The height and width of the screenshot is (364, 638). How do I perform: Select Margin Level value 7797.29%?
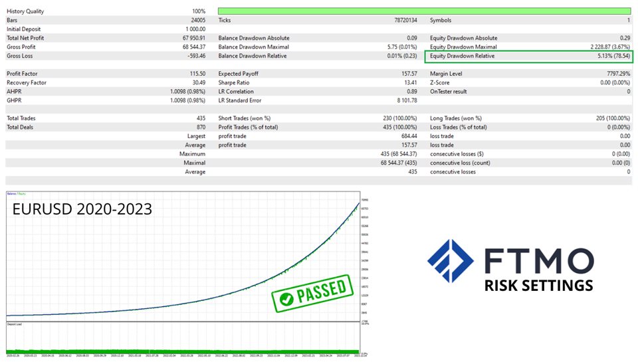(619, 74)
